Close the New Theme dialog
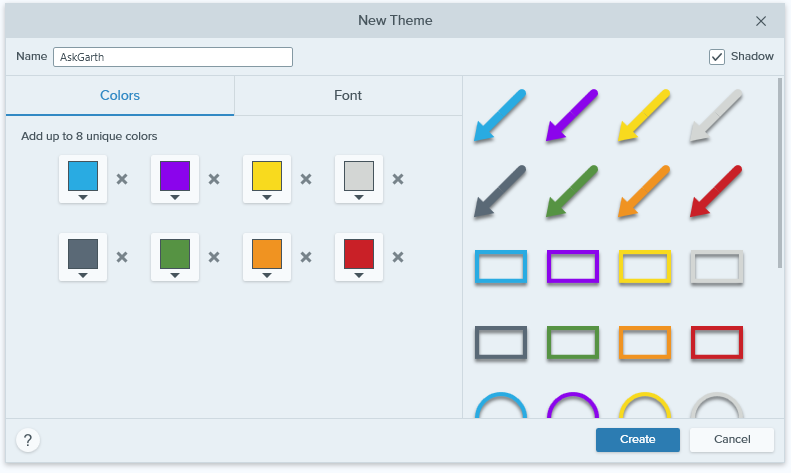 click(x=761, y=21)
